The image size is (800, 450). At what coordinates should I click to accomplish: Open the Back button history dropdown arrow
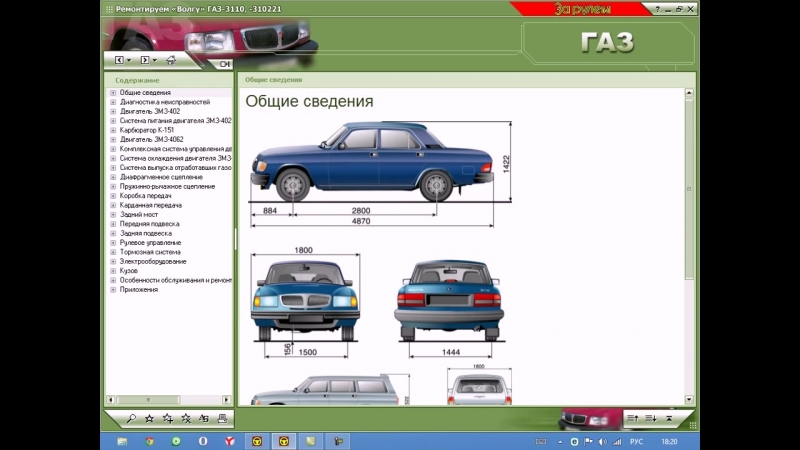click(x=130, y=60)
